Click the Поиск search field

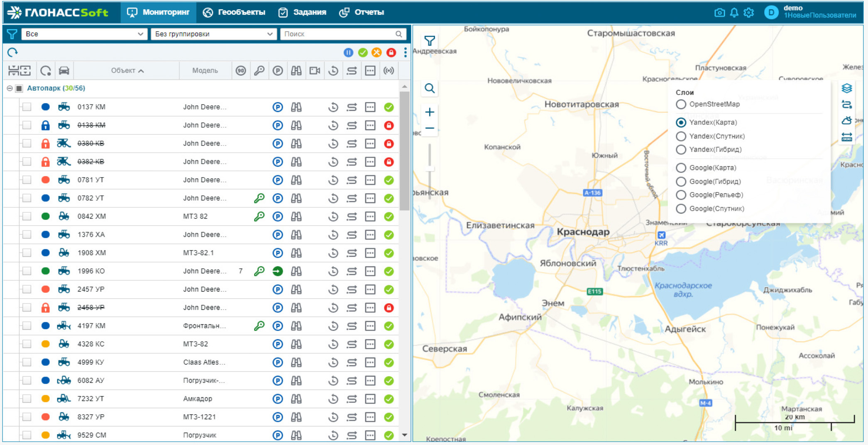pyautogui.click(x=338, y=34)
